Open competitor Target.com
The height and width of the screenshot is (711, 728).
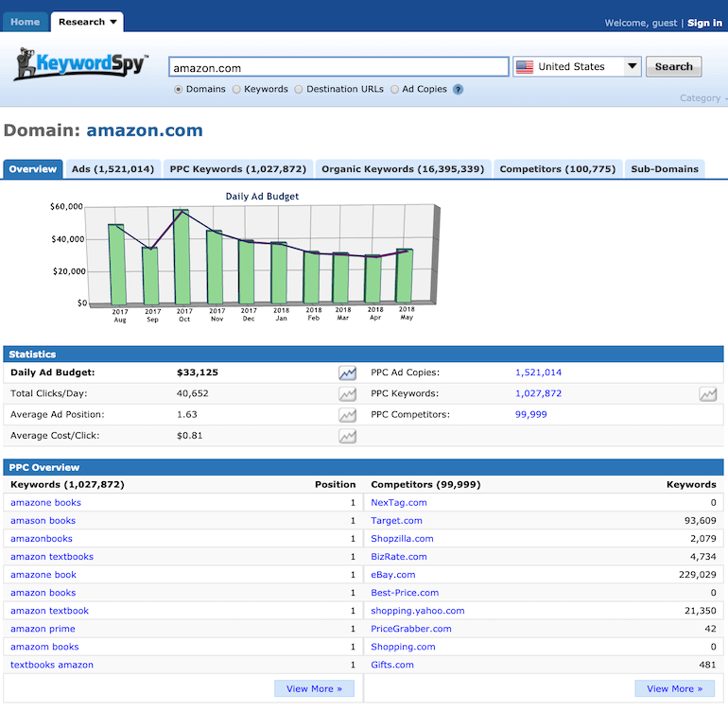pos(396,521)
